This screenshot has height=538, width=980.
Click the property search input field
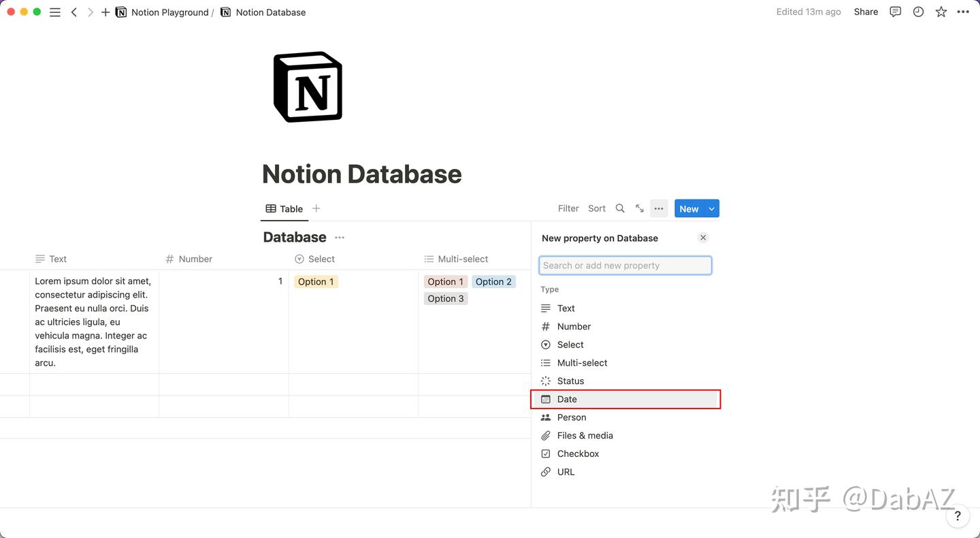tap(625, 265)
